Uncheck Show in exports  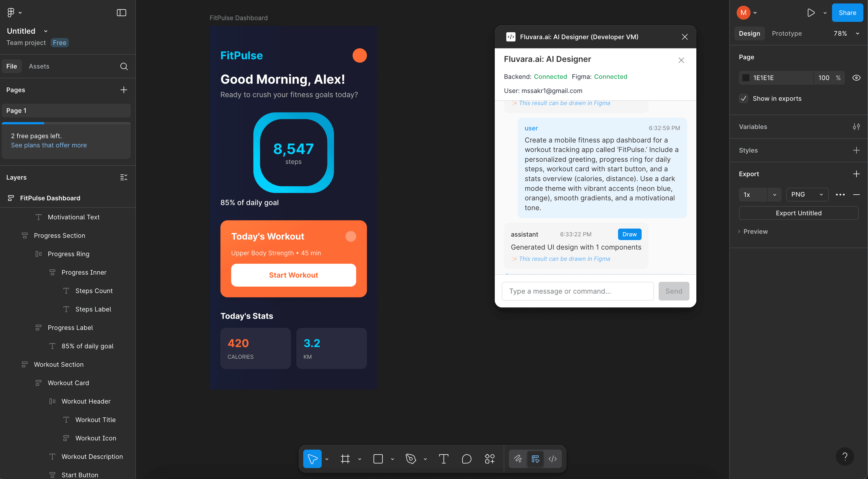point(744,98)
